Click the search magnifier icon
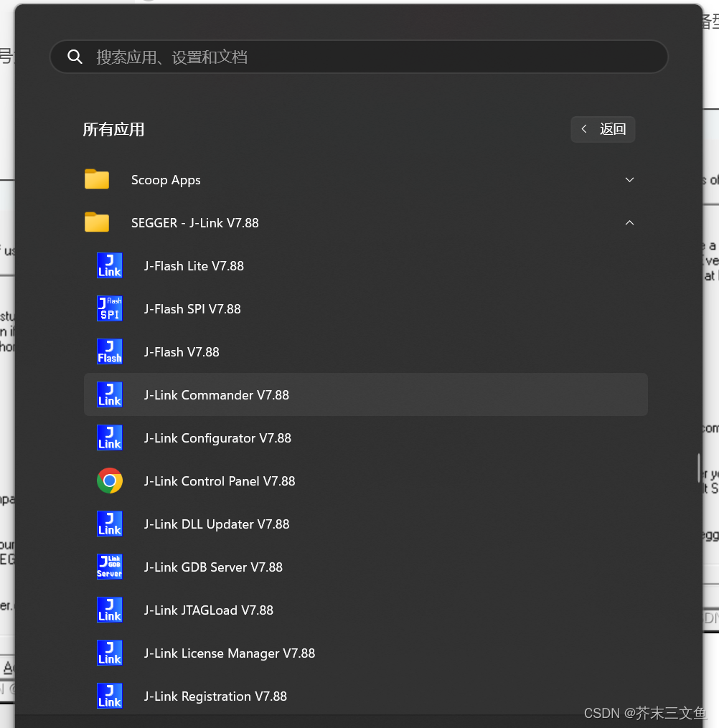Screen dimensions: 719x728 pos(75,57)
